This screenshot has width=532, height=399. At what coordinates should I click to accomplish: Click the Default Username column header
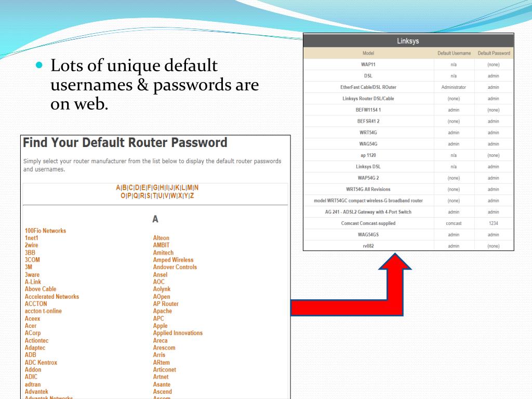coord(454,54)
